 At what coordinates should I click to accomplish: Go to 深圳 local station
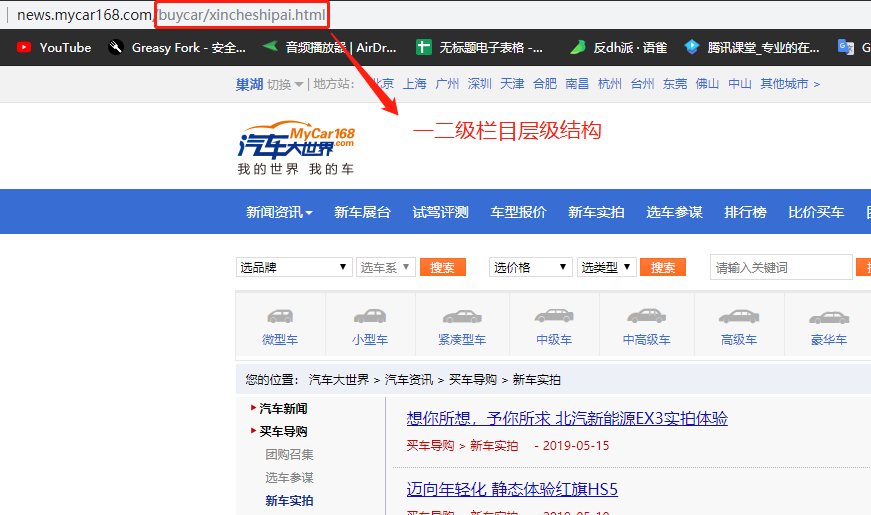pos(480,84)
